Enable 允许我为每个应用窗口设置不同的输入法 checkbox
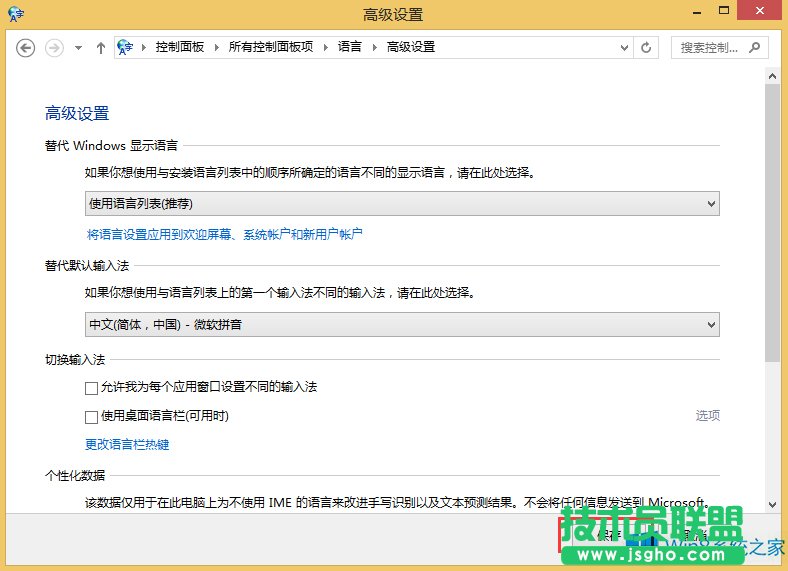Screen dimensions: 788x571 92,388
